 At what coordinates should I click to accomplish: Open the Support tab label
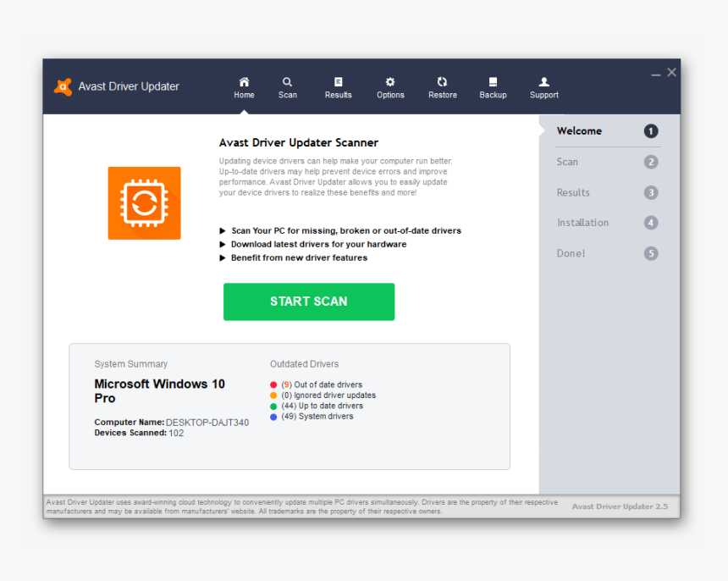pos(544,95)
